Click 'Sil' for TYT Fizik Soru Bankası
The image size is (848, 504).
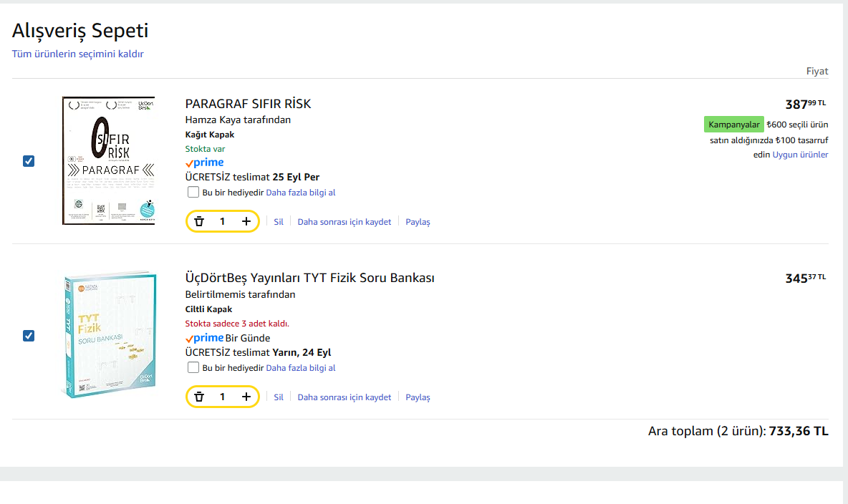pyautogui.click(x=279, y=397)
